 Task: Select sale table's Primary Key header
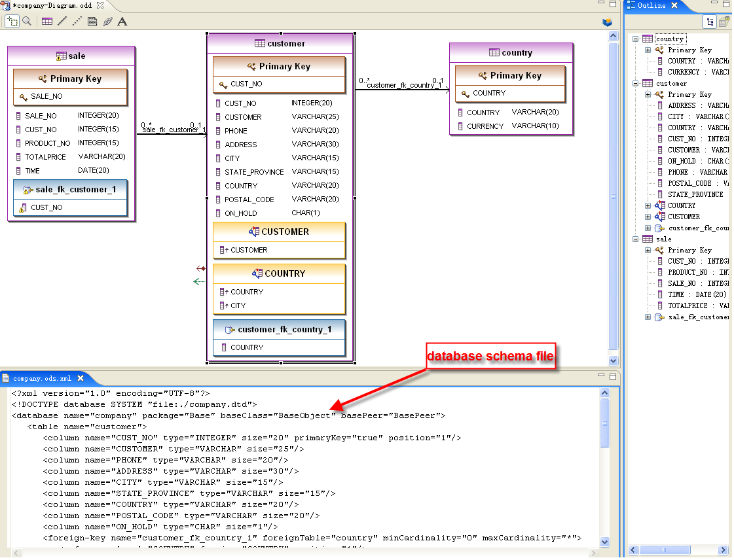[x=70, y=79]
